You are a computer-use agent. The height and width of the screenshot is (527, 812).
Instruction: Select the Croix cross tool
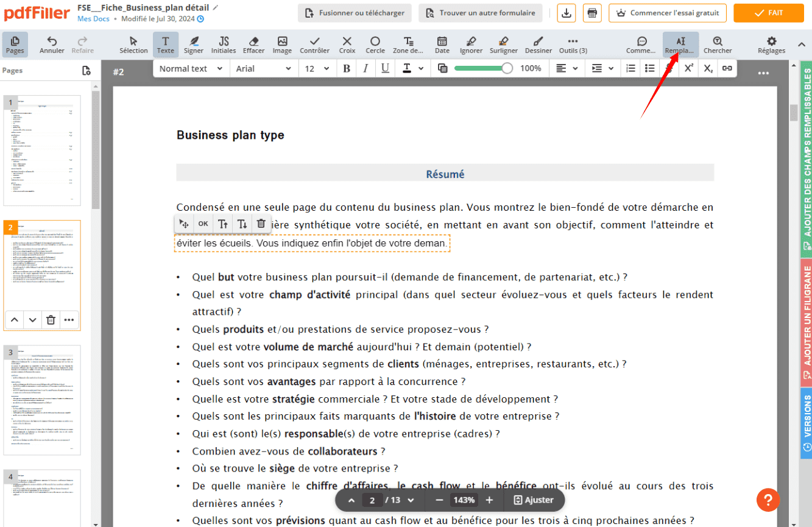[x=347, y=44]
